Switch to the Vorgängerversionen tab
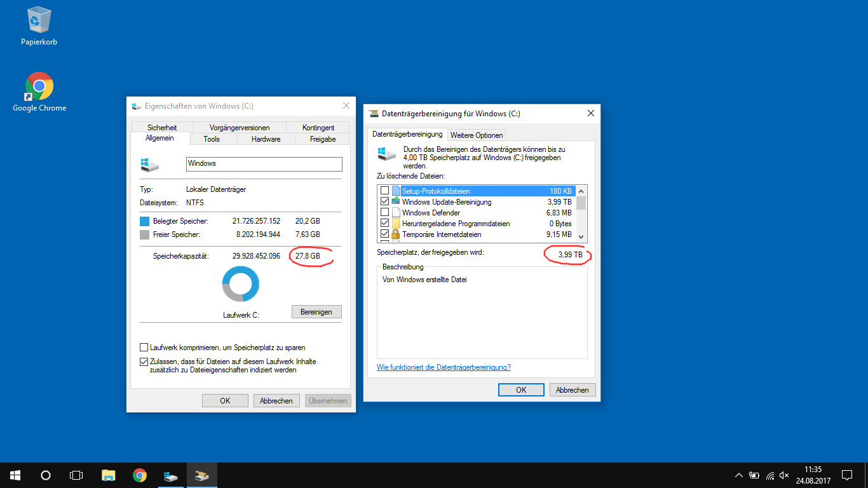The height and width of the screenshot is (488, 868). [x=240, y=128]
